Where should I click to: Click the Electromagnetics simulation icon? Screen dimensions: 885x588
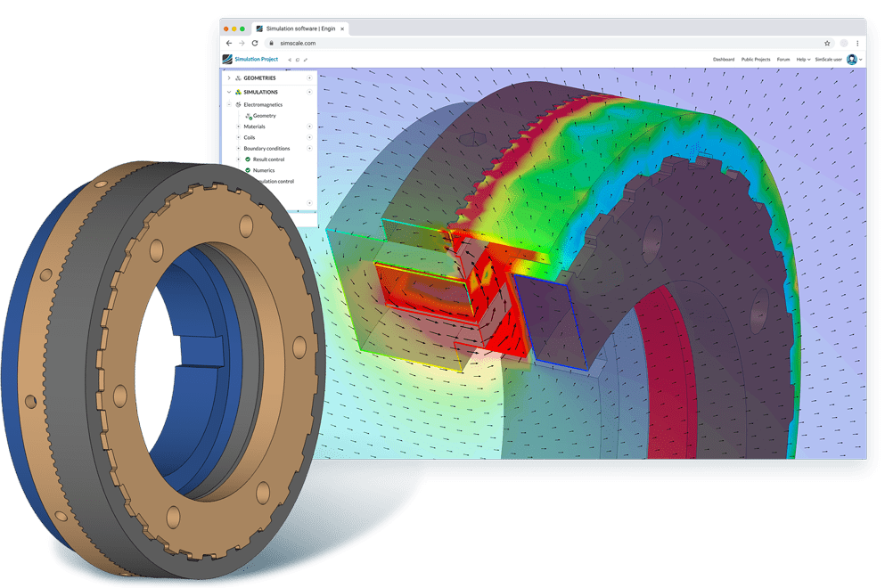point(238,104)
